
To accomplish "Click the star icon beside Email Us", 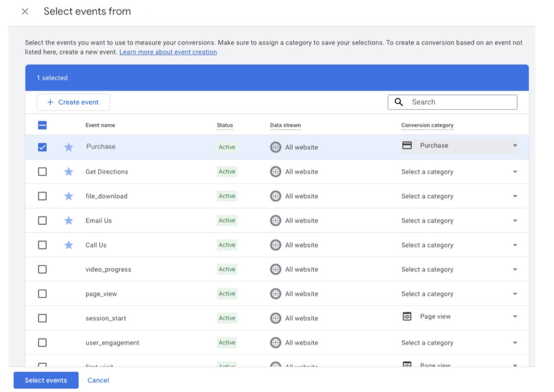I will [x=68, y=220].
